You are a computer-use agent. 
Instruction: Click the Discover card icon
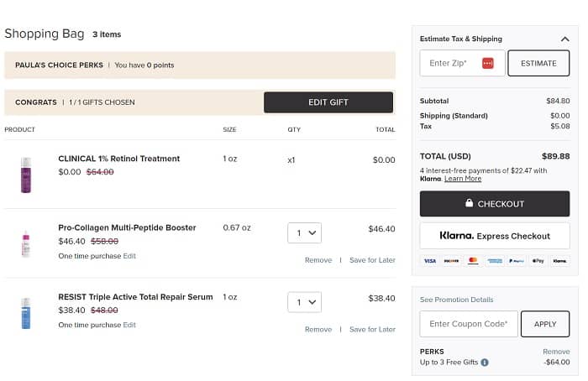pos(451,262)
